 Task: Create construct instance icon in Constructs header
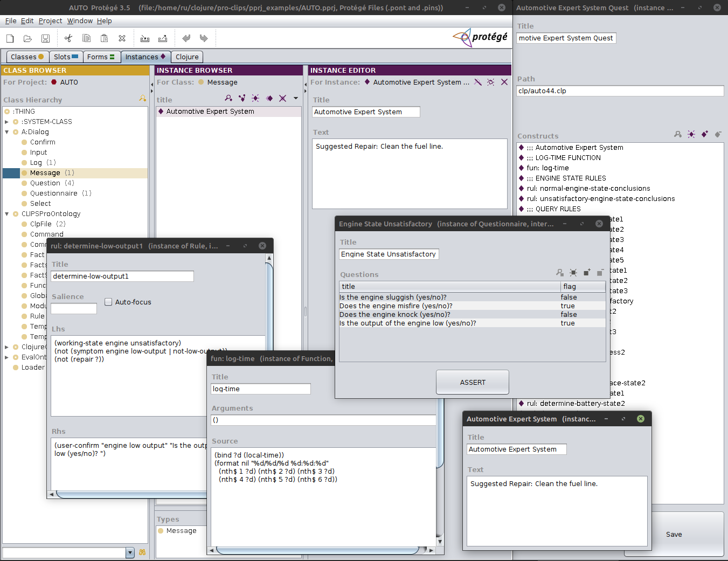click(x=691, y=134)
